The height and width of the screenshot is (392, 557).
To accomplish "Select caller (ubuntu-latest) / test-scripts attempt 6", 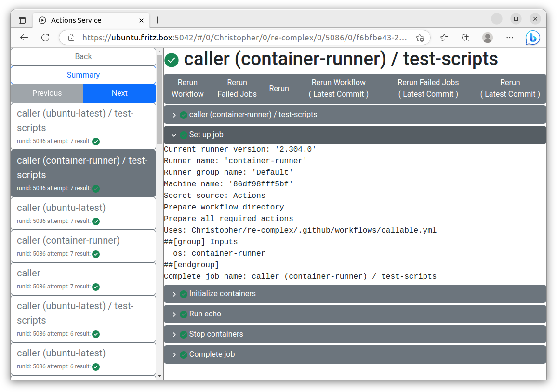I will click(83, 319).
